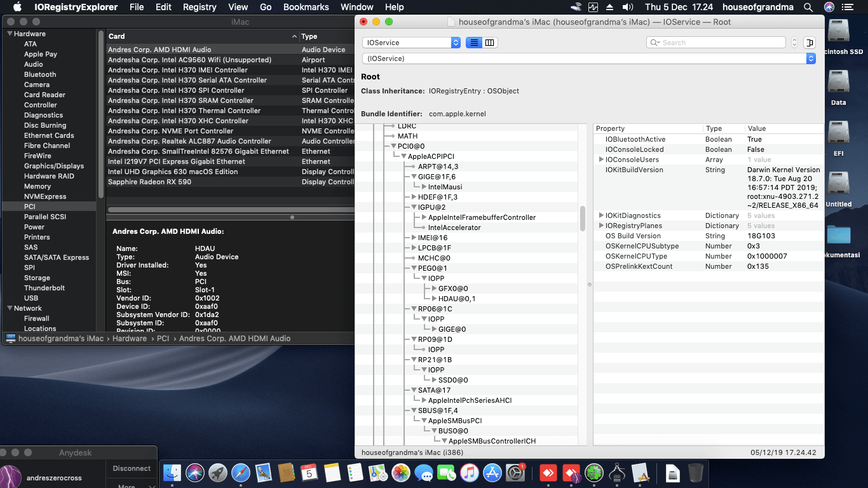
Task: Click the Search field in IORegistryExplorer
Action: pyautogui.click(x=716, y=43)
